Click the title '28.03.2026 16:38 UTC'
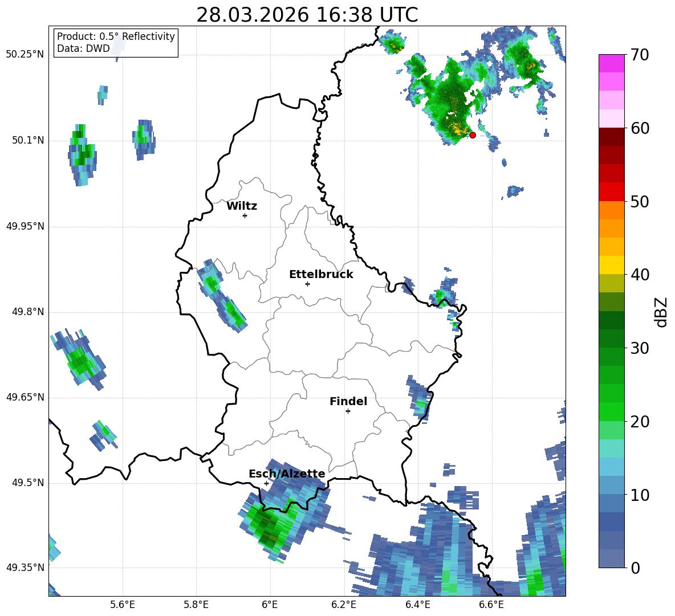Screen dimensions: 675x616 pos(307,15)
